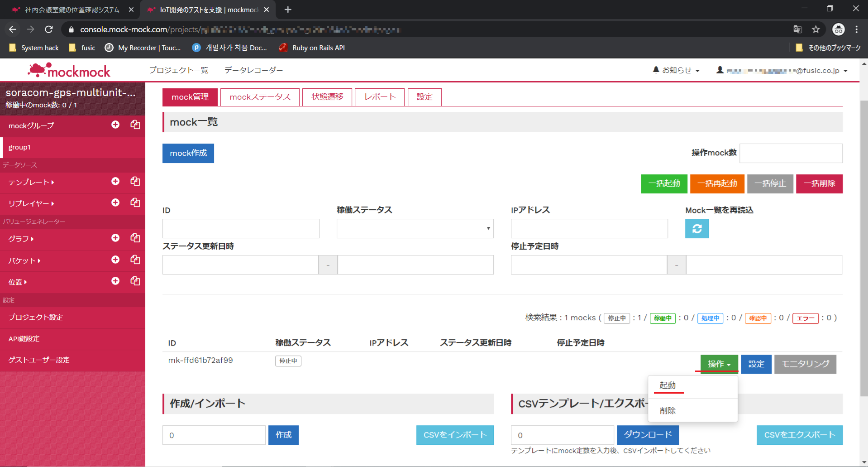The height and width of the screenshot is (467, 868).
Task: Switch to the mockステータス tab
Action: pos(260,97)
